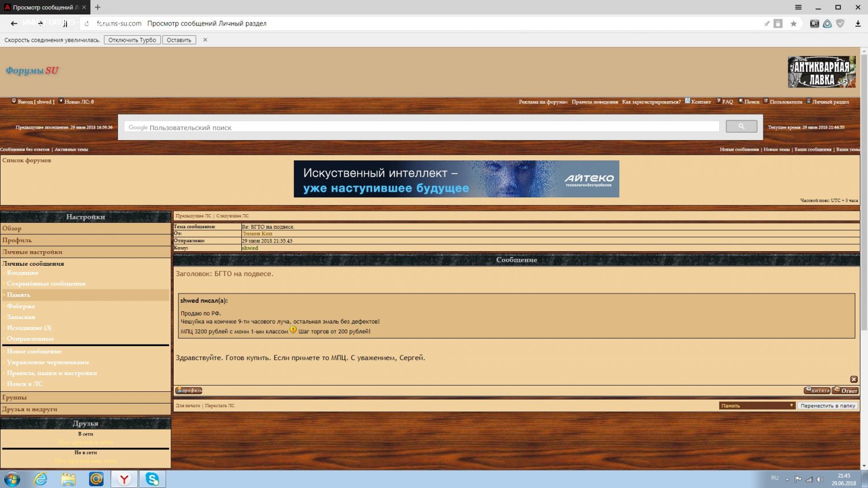Image resolution: width=868 pixels, height=488 pixels.
Task: Click the Отключить Турбо button
Action: [x=132, y=40]
